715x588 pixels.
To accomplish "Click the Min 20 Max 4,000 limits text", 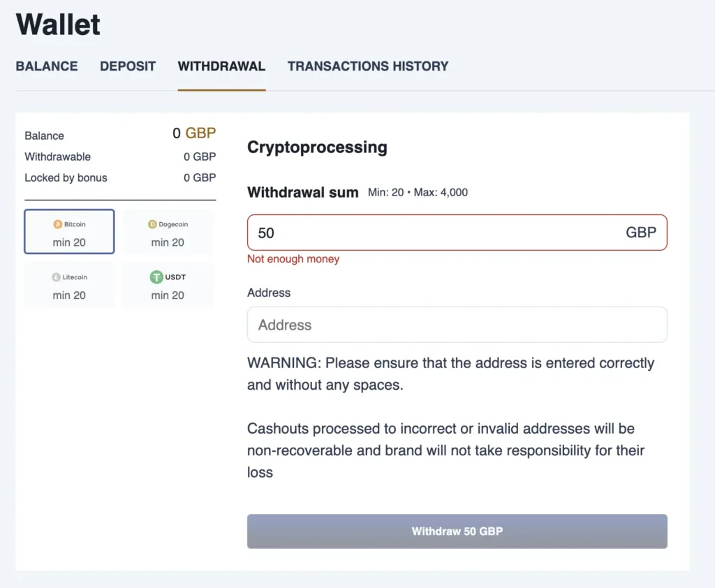I will pyautogui.click(x=418, y=192).
